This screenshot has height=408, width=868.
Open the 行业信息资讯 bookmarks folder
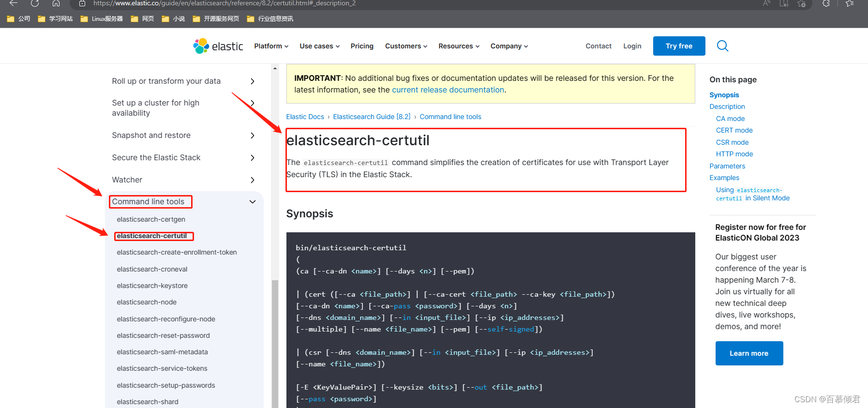click(x=270, y=19)
